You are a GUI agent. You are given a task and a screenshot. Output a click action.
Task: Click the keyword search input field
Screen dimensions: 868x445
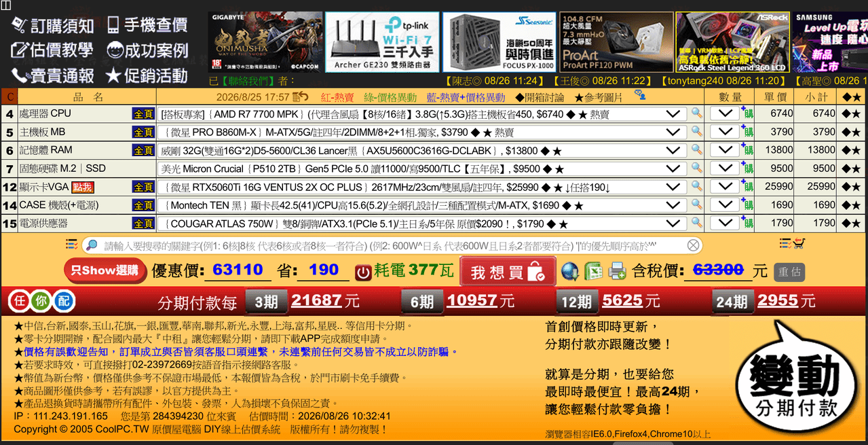(392, 245)
